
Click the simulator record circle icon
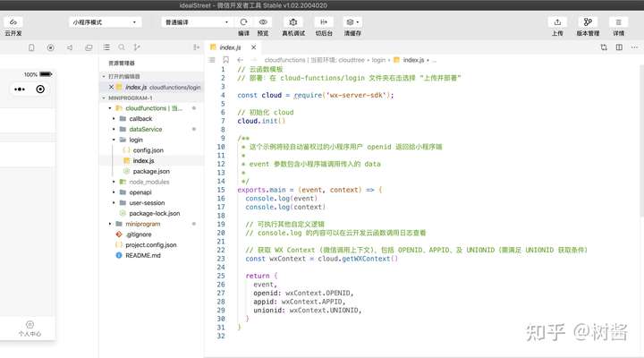(x=50, y=47)
